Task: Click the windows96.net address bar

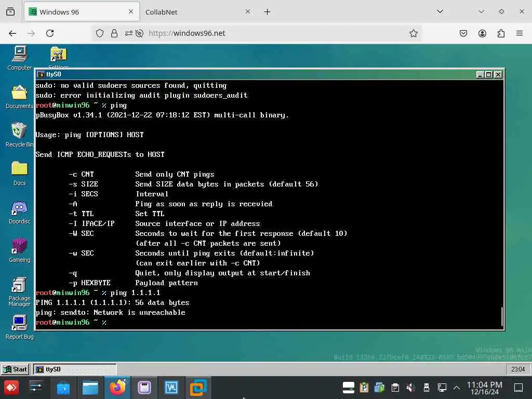Action: click(258, 33)
